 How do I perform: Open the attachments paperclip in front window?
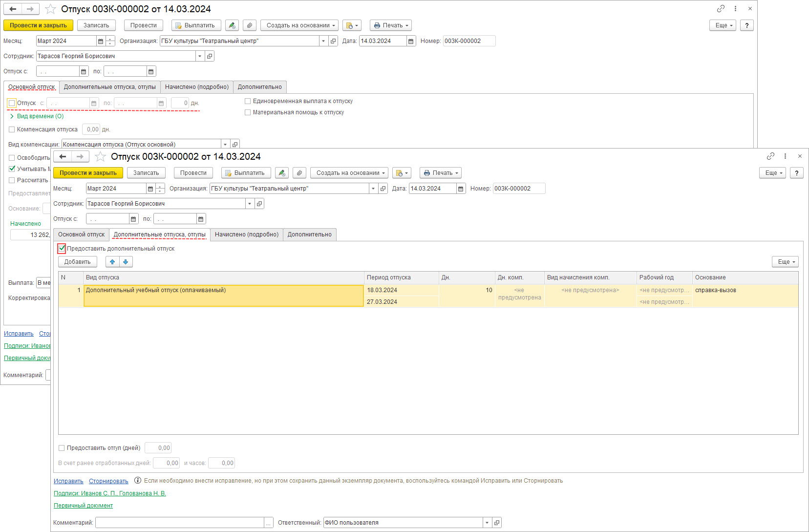pyautogui.click(x=299, y=173)
